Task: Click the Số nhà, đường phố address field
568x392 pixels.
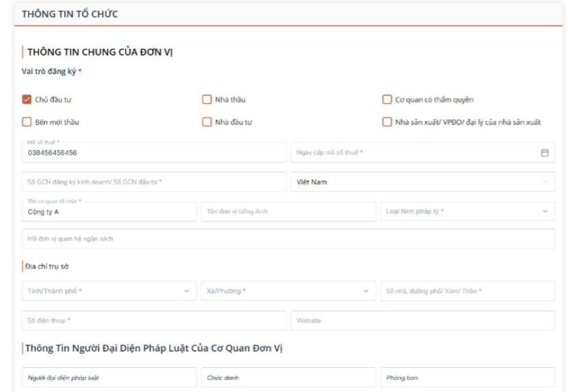Action: point(467,291)
